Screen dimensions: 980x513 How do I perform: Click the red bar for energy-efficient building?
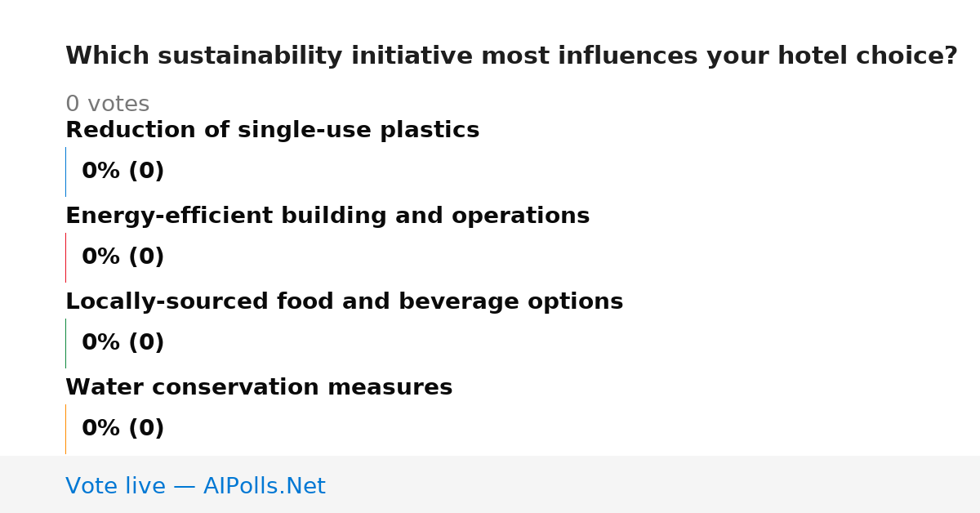[x=65, y=257]
